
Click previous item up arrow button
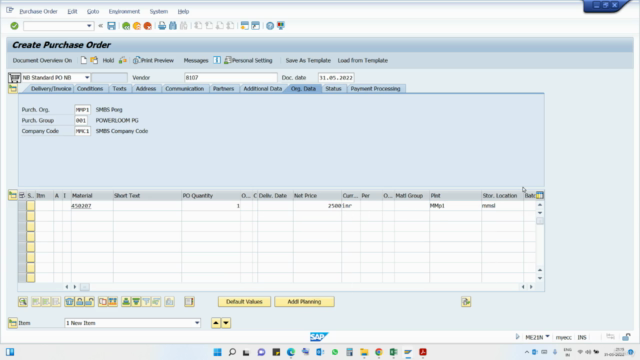tap(216, 323)
